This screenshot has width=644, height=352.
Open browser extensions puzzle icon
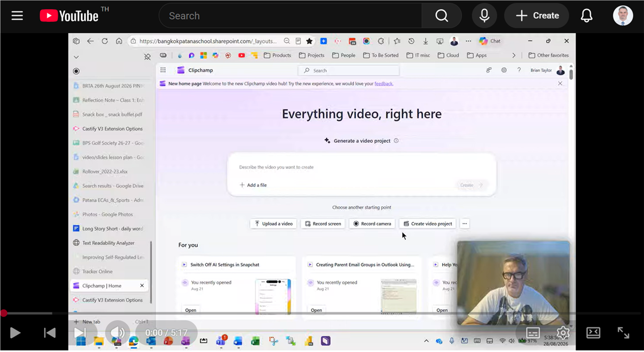381,41
